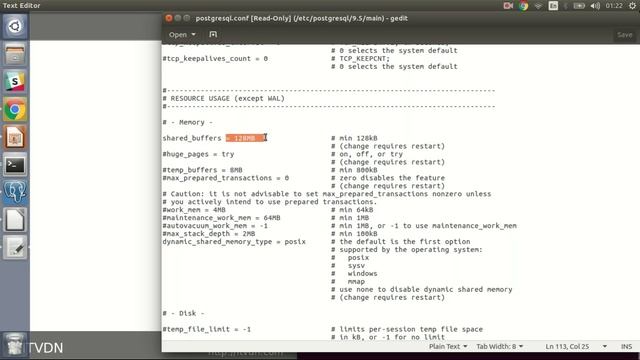
Task: Open the Ubuntu Dash search launcher
Action: tap(15, 27)
